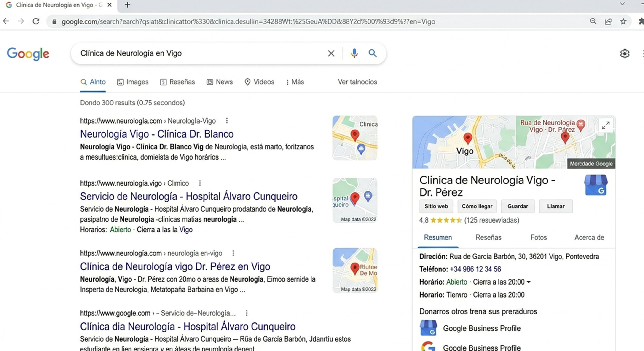Switch to the Videos search tab
644x351 pixels.
(259, 82)
